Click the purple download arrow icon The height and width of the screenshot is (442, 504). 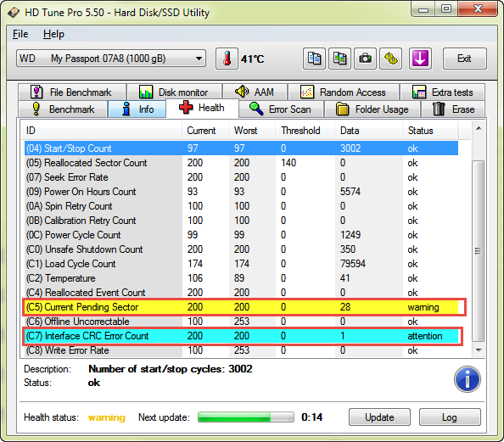pyautogui.click(x=420, y=59)
